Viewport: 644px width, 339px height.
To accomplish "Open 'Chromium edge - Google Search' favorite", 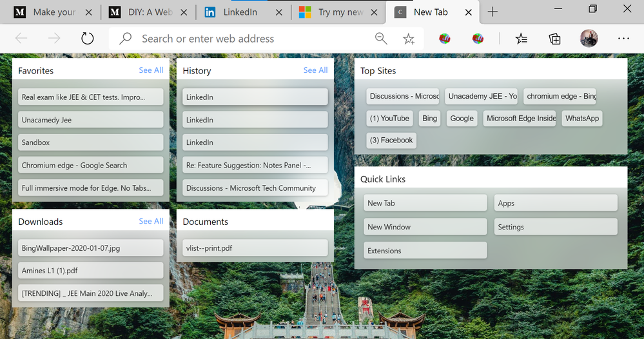I will (x=91, y=165).
